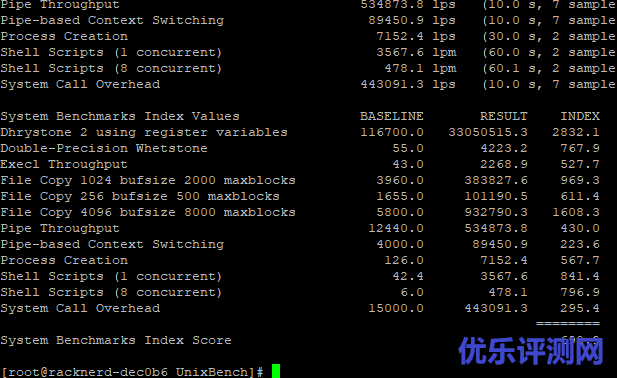This screenshot has width=617, height=378.
Task: Click Shell Scripts (1 concurrent) 3567.6 lpm
Action: point(416,52)
